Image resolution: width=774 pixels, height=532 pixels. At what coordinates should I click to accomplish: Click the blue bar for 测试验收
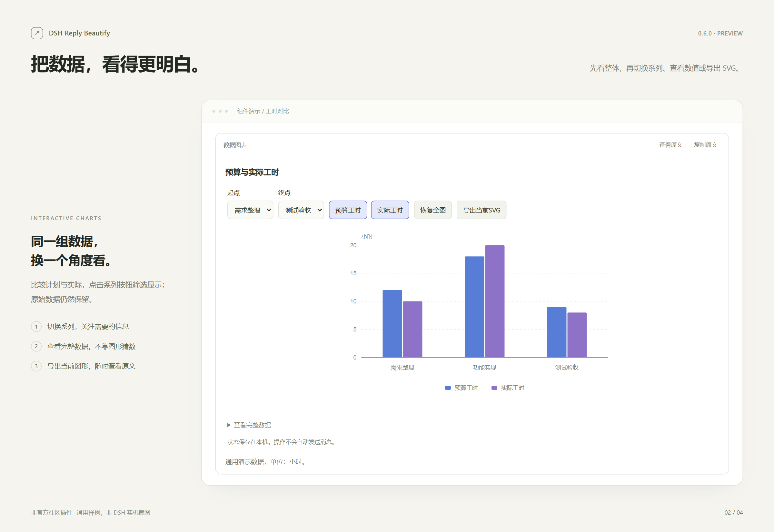(x=557, y=332)
